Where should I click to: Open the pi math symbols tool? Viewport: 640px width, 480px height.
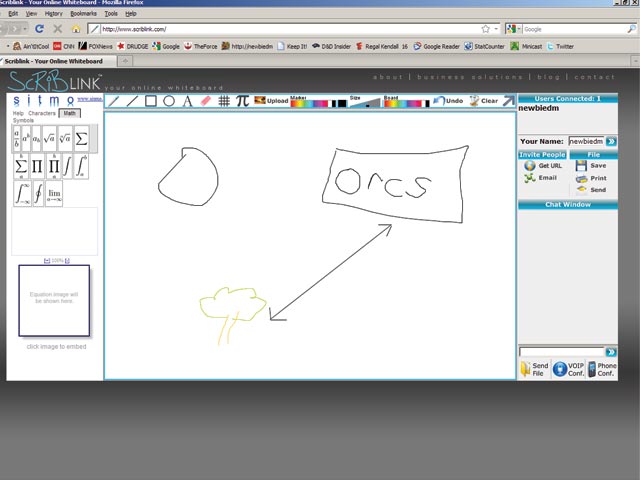pyautogui.click(x=243, y=101)
